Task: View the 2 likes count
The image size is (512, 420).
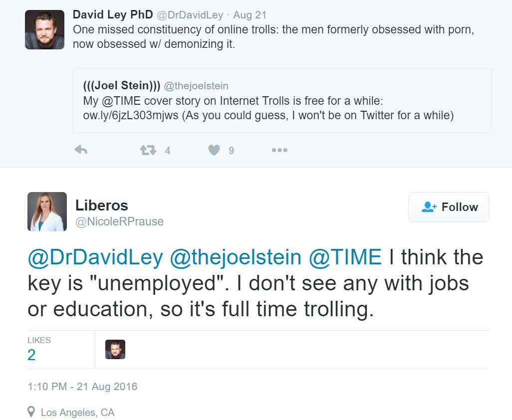Action: (31, 355)
